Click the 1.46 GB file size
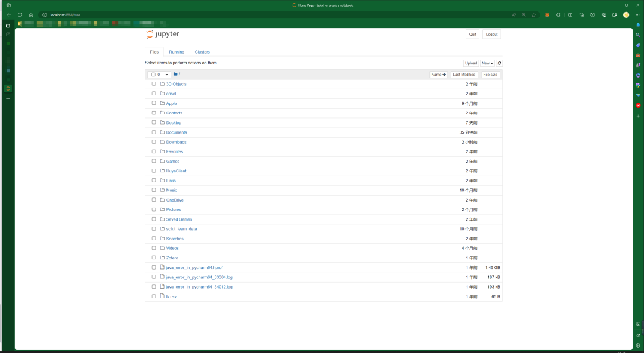The width and height of the screenshot is (644, 353). pyautogui.click(x=493, y=268)
